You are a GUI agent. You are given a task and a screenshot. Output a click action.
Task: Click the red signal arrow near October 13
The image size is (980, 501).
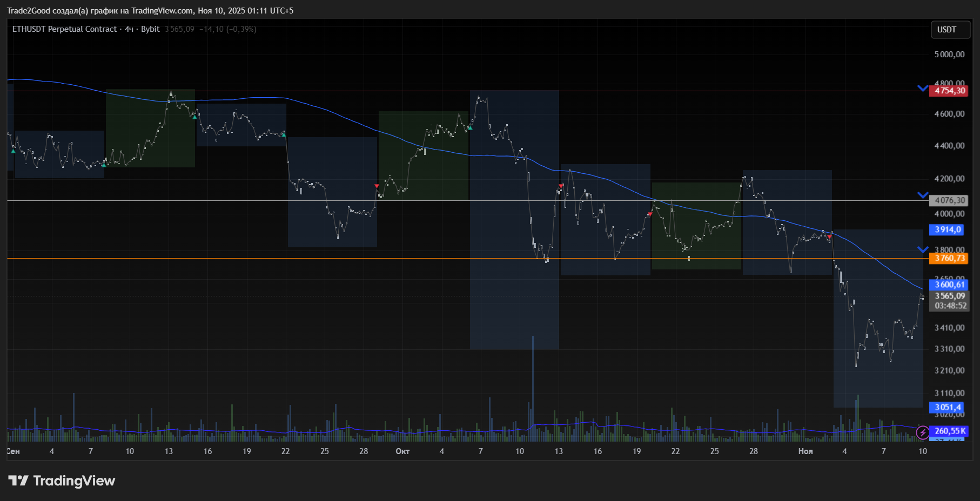coord(561,186)
